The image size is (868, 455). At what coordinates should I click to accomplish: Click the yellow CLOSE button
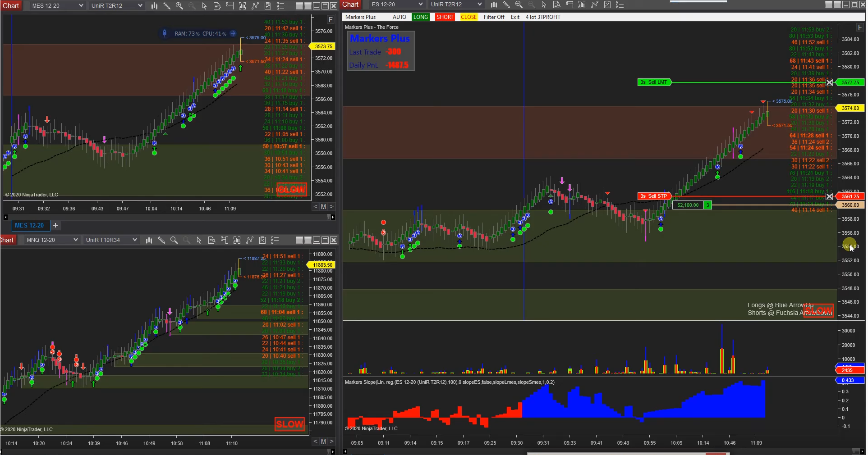(x=469, y=17)
